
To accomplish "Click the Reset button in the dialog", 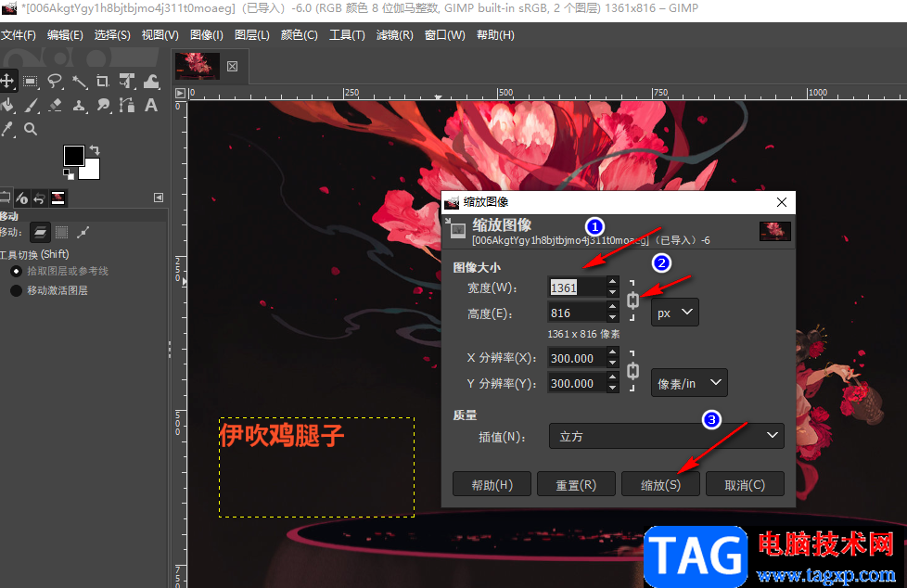I will point(576,484).
